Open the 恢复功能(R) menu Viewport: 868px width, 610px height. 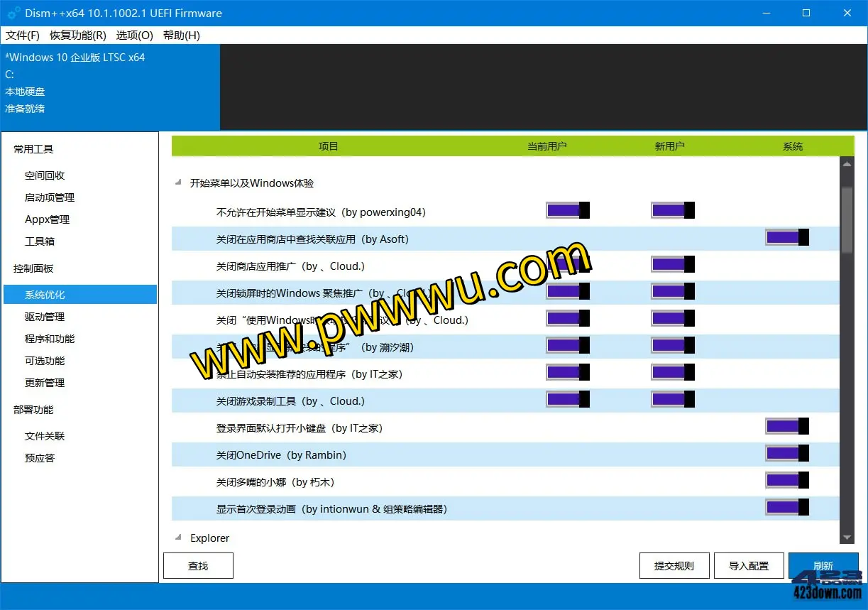point(78,36)
